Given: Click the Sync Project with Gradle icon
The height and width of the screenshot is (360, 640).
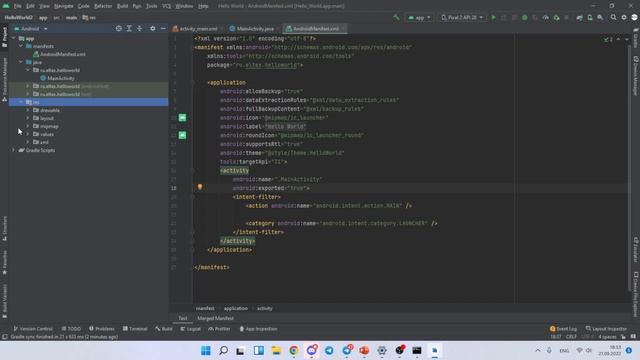Looking at the screenshot, I should click(579, 18).
